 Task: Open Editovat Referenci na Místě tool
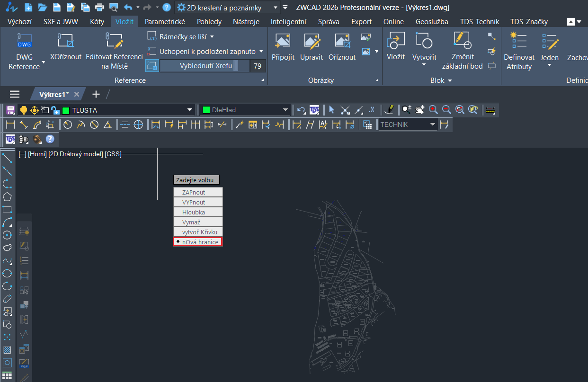coord(114,41)
